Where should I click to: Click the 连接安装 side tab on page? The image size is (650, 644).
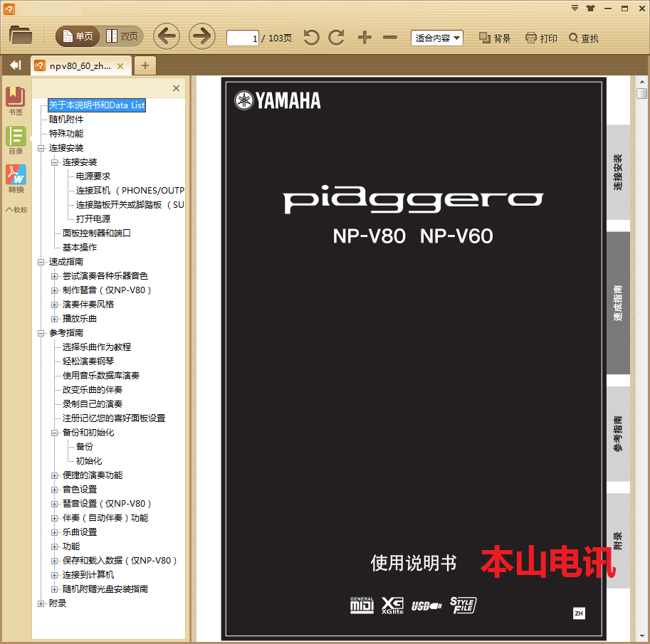tap(618, 172)
